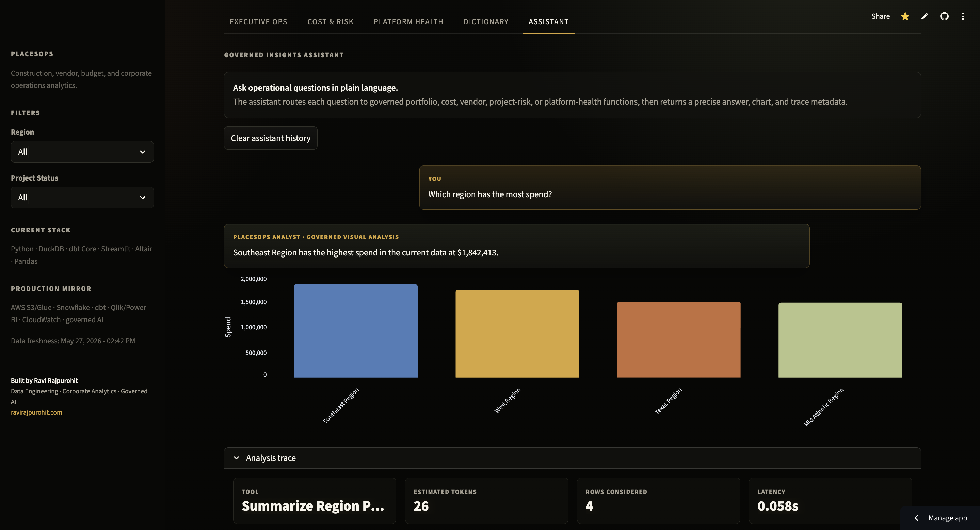The width and height of the screenshot is (980, 530).
Task: Open the three-dot app menu
Action: 963,16
